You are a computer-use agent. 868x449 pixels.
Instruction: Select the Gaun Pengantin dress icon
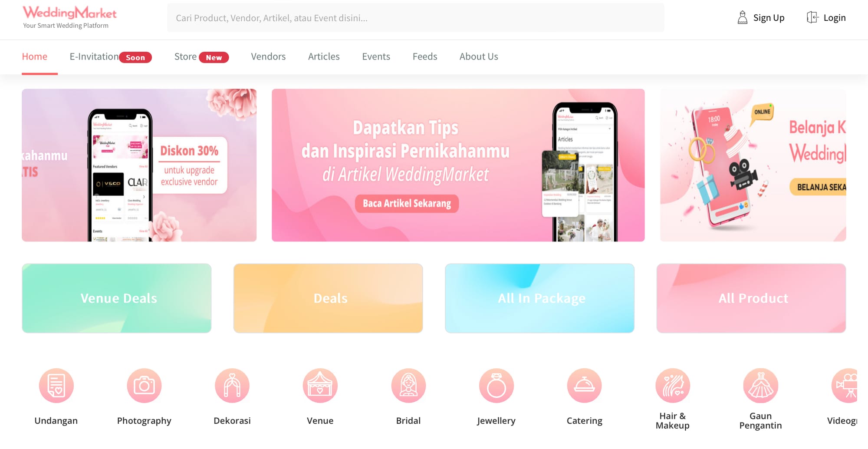point(761,386)
